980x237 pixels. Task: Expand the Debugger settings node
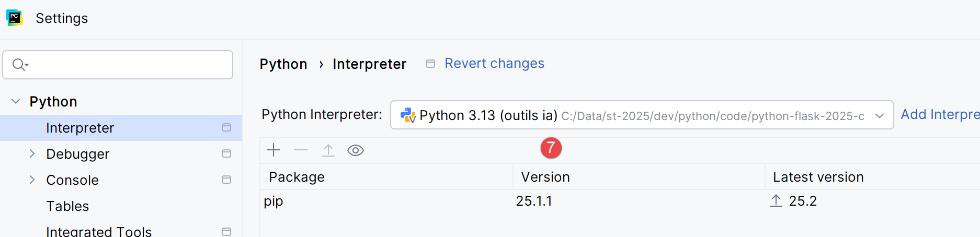32,153
